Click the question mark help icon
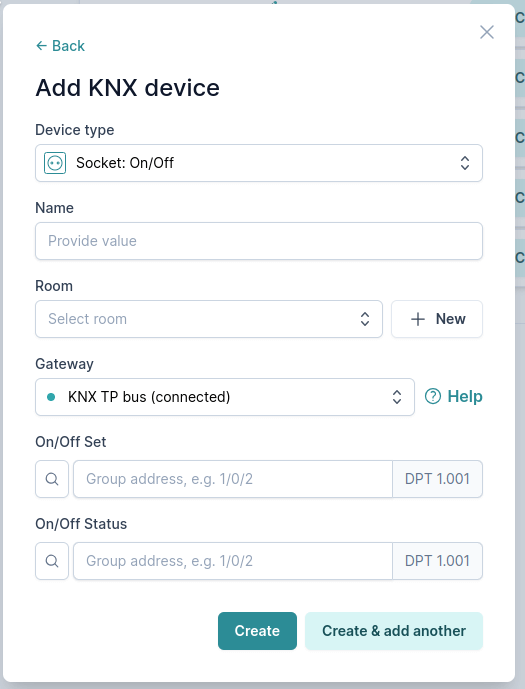The width and height of the screenshot is (525, 689). (x=433, y=396)
